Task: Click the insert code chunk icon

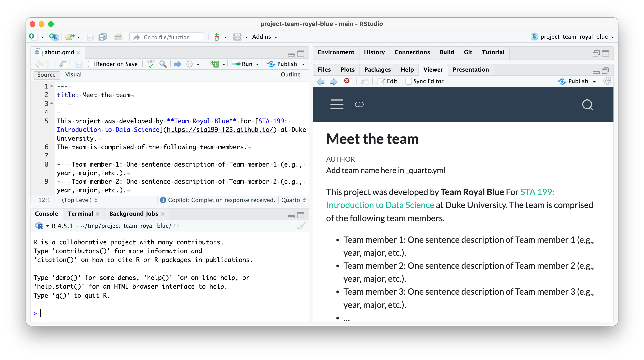Action: (215, 64)
